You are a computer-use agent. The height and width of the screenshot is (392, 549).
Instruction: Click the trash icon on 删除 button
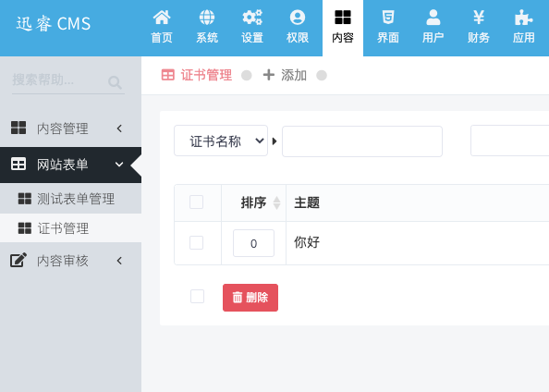click(238, 297)
